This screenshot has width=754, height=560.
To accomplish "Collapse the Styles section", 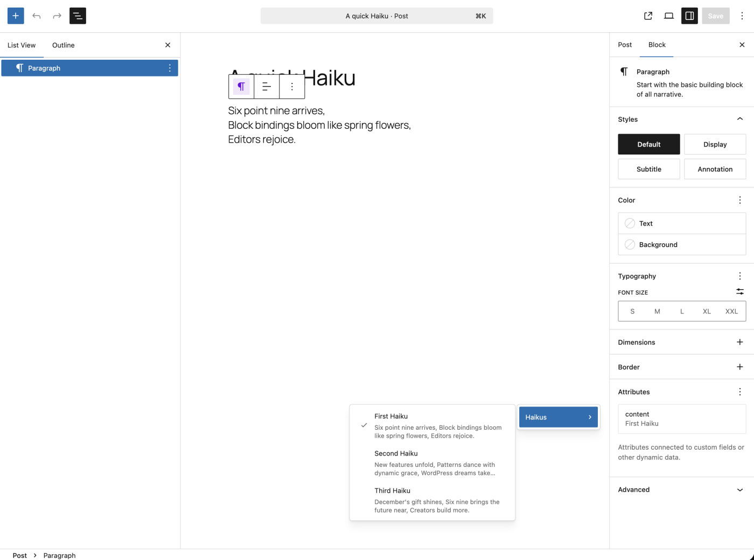I will (739, 119).
